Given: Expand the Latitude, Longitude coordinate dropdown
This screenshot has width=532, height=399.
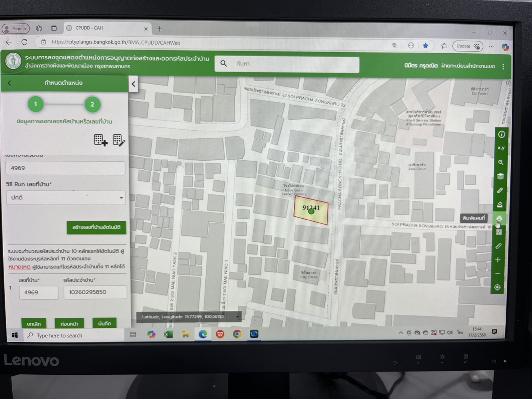Looking at the screenshot, I should point(237,317).
